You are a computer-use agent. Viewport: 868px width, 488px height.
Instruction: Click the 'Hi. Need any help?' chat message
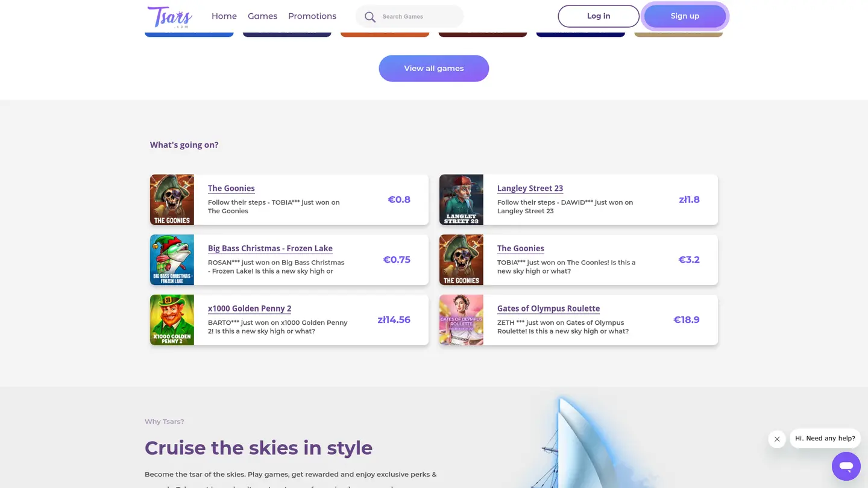[x=825, y=439]
